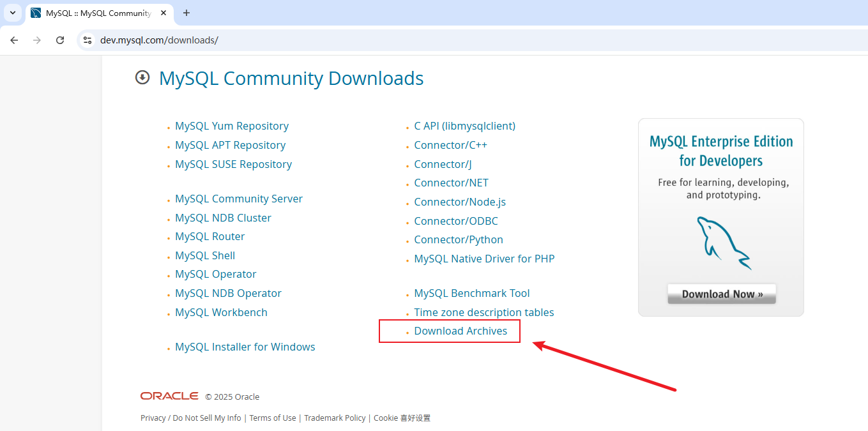Viewport: 868px width, 431px height.
Task: Open MySQL Operator link
Action: [216, 275]
